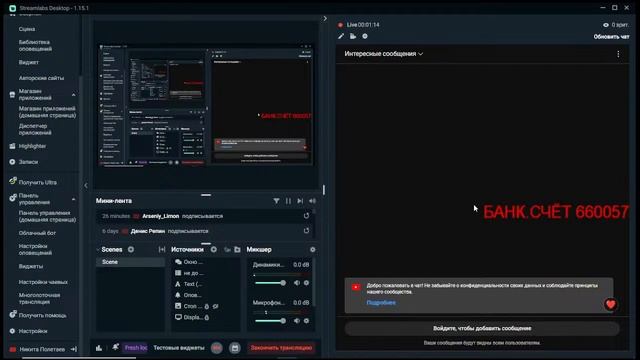
Task: Collapse the Магазин приложений sidebar group
Action: (73, 95)
